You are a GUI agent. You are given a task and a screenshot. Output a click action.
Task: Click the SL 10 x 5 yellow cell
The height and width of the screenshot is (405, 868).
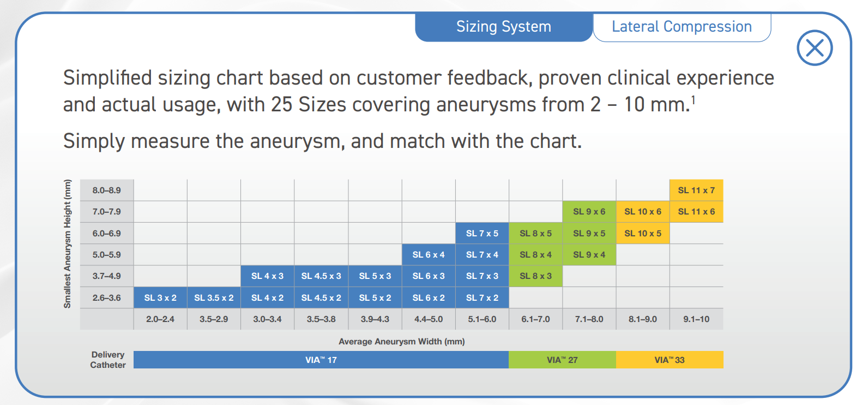coord(643,233)
